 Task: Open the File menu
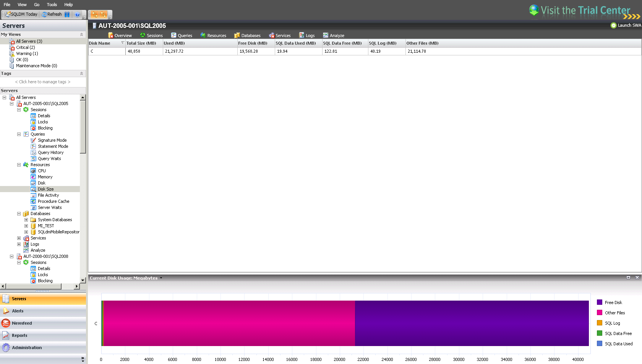click(7, 5)
